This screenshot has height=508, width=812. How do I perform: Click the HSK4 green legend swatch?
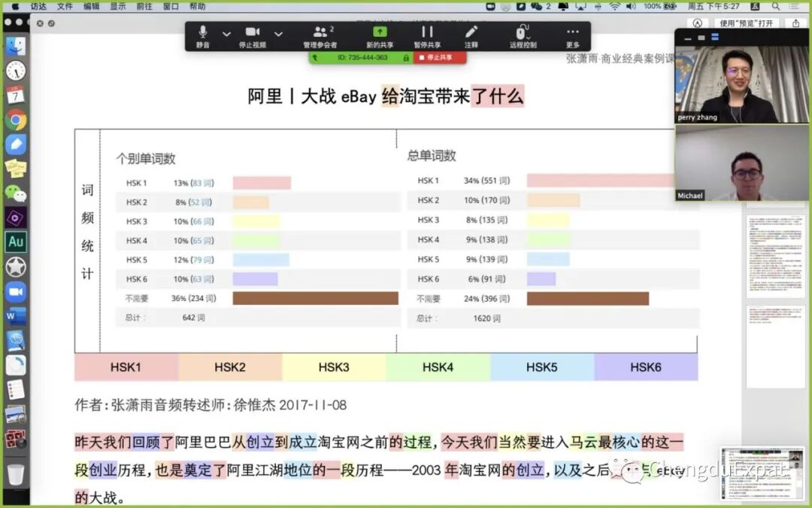click(x=438, y=367)
